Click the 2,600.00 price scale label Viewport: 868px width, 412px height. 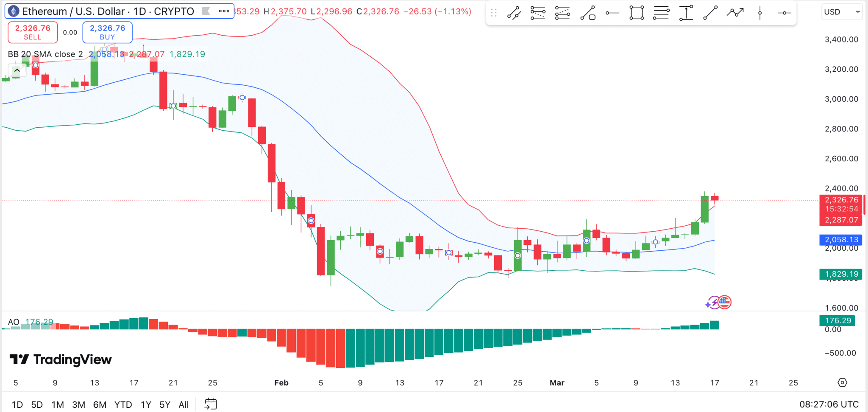[841, 159]
